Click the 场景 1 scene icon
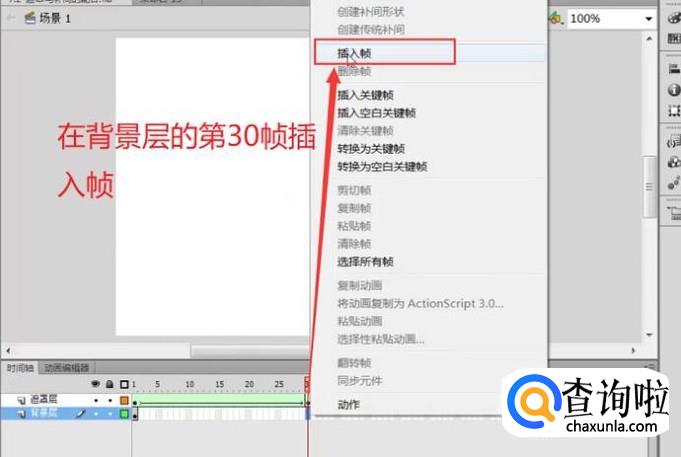This screenshot has height=457, width=681. click(x=28, y=19)
